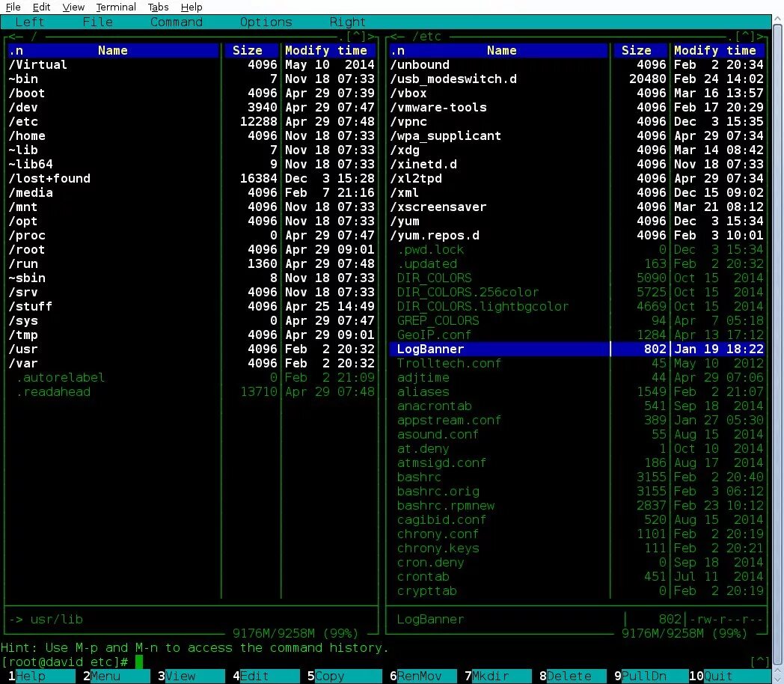Select the crypttab file
Screen dimensions: 784x684
tap(577, 591)
